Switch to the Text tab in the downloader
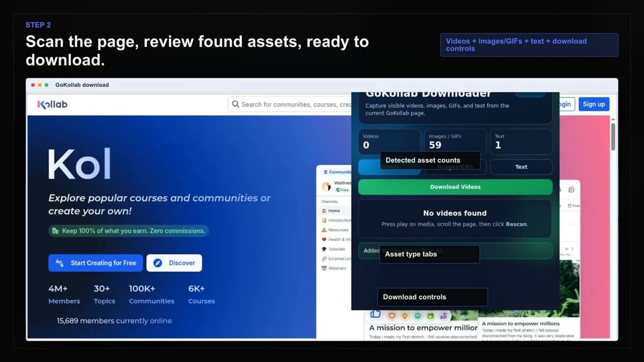 point(521,167)
